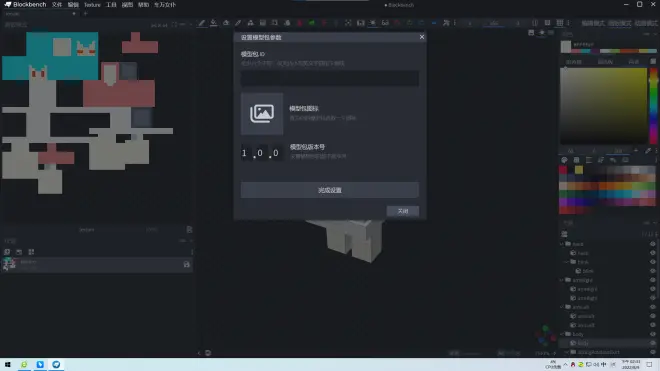Click the grid icon in top toolbar
The height and width of the screenshot is (371, 660).
(559, 23)
